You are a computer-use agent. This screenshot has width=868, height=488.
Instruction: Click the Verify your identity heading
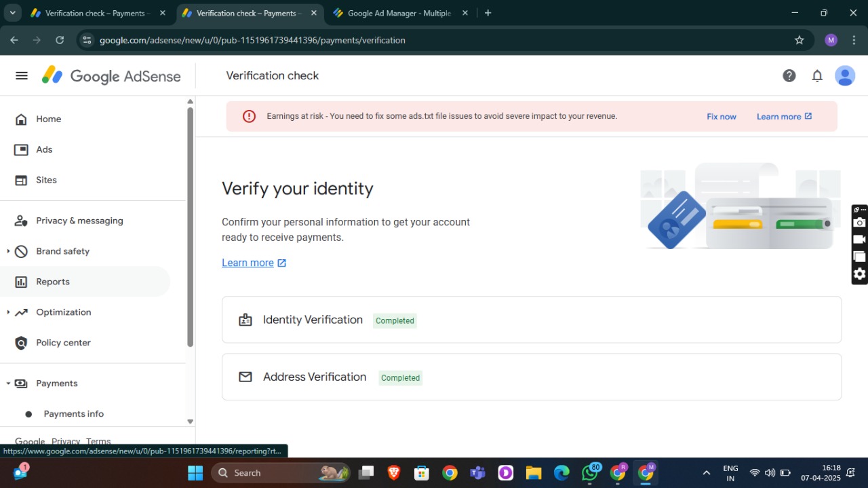pos(298,189)
